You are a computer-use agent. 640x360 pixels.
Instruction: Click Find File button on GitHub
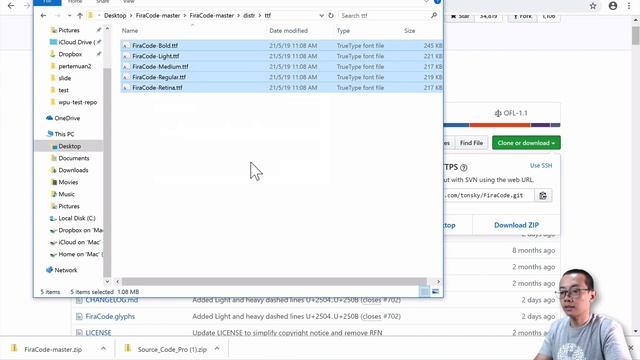pyautogui.click(x=471, y=143)
